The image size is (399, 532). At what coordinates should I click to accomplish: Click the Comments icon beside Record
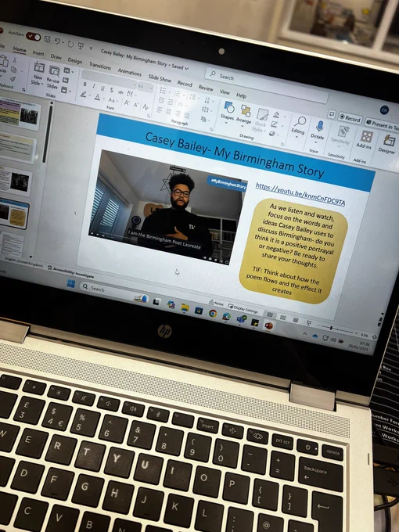pos(332,114)
